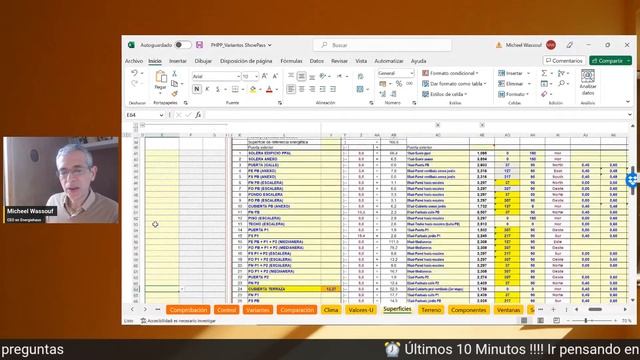Click the Undo arrow icon
Screen dimensions: 640x360
click(134, 73)
